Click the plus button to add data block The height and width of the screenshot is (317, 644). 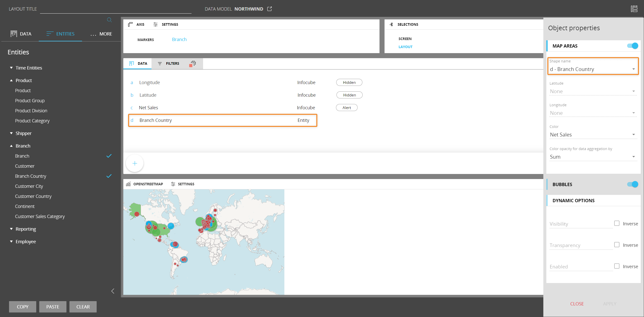pos(135,163)
